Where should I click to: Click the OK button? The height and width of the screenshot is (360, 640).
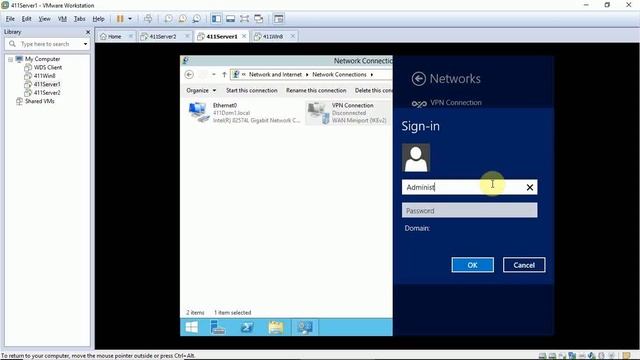coord(473,265)
